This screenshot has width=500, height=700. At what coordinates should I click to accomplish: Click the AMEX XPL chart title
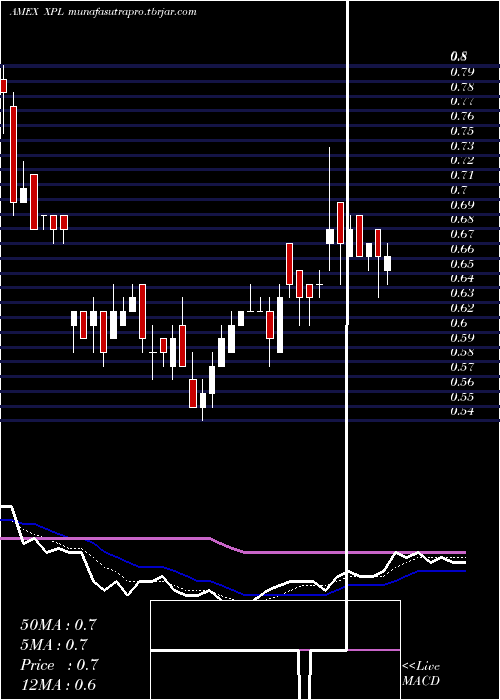pos(38,12)
